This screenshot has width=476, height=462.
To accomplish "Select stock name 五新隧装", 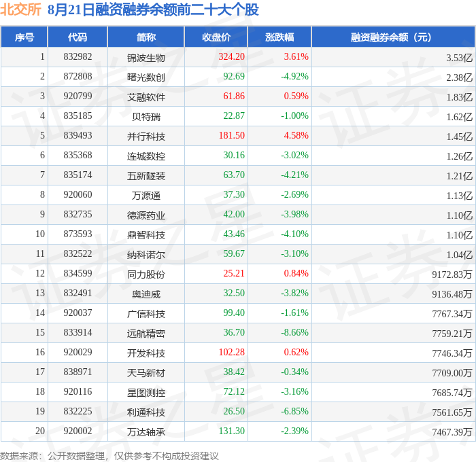I will (x=146, y=176).
